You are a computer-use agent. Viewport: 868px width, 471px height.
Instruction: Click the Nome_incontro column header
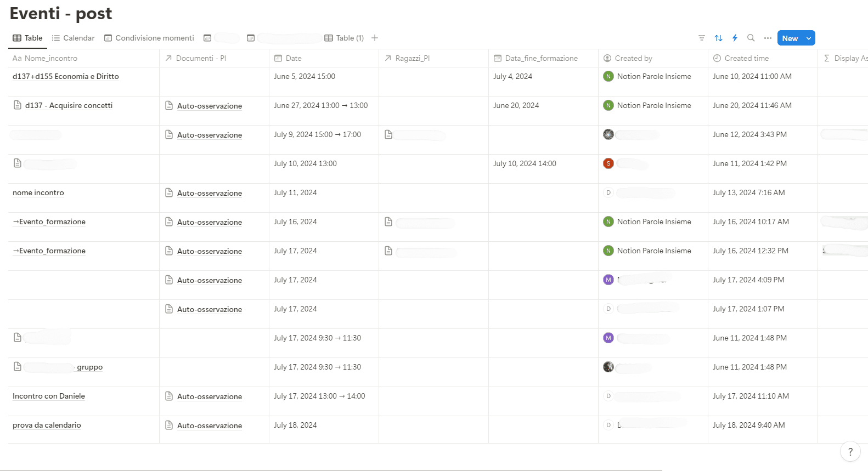point(83,58)
